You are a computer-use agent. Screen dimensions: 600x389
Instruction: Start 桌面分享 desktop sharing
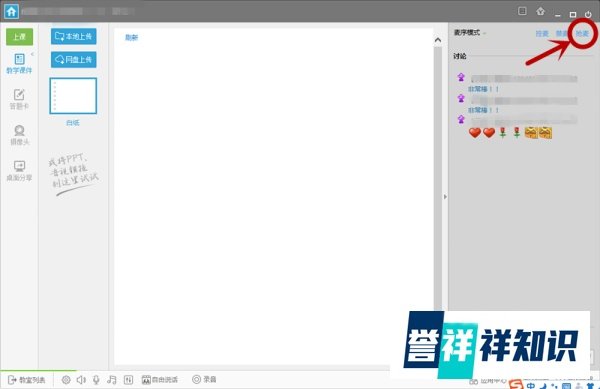tap(19, 171)
